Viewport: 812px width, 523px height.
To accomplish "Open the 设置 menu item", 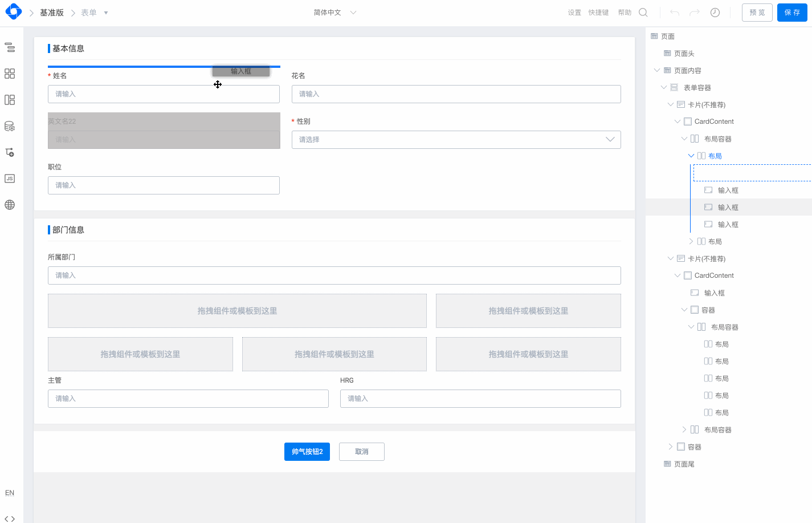I will point(574,13).
